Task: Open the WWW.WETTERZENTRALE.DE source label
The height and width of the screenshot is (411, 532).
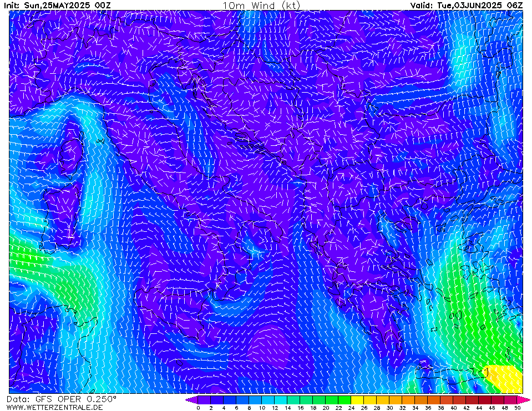Action: 54,407
